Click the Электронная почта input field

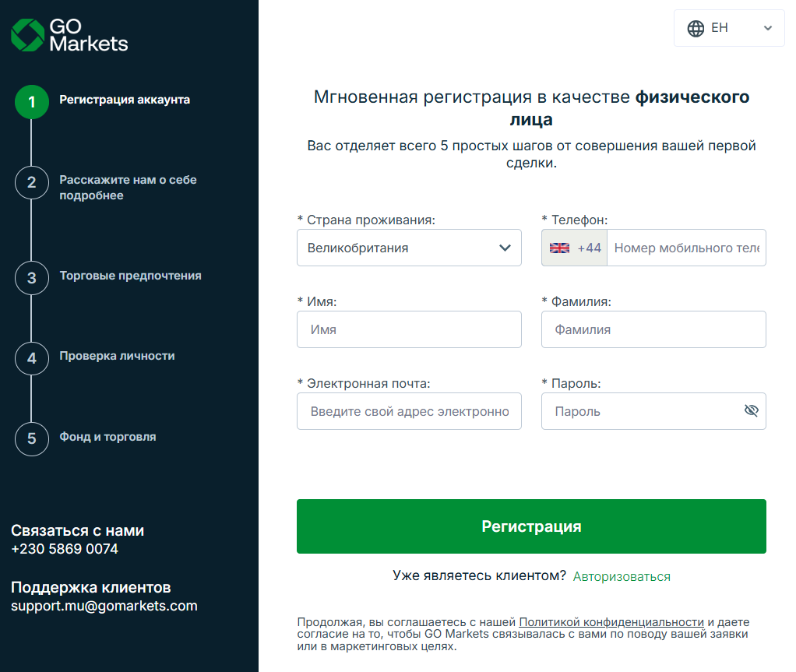[409, 411]
